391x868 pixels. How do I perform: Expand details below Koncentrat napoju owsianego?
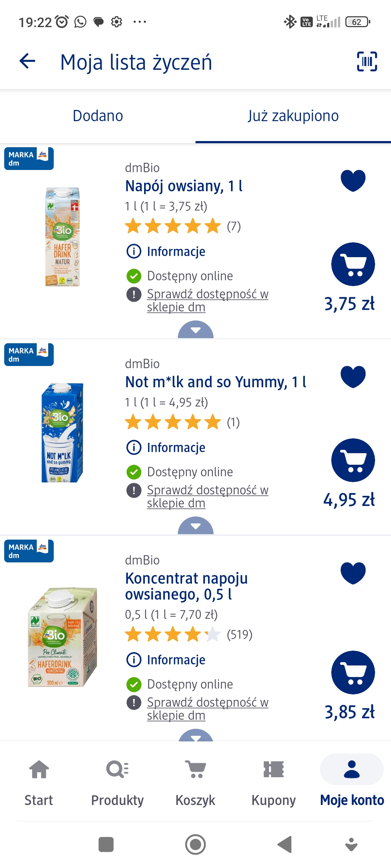pos(195,736)
